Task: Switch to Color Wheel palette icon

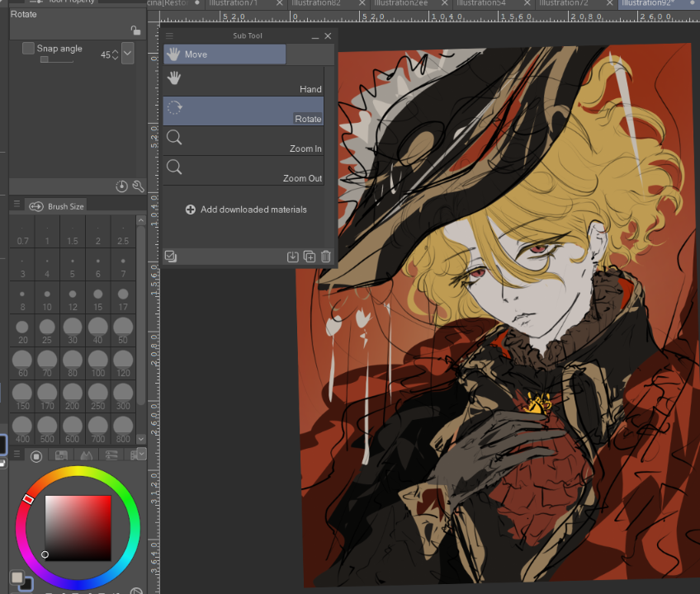Action: [x=36, y=455]
